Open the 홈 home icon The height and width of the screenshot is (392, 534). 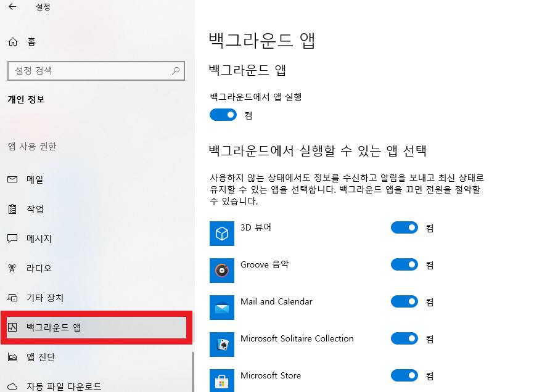pos(13,41)
